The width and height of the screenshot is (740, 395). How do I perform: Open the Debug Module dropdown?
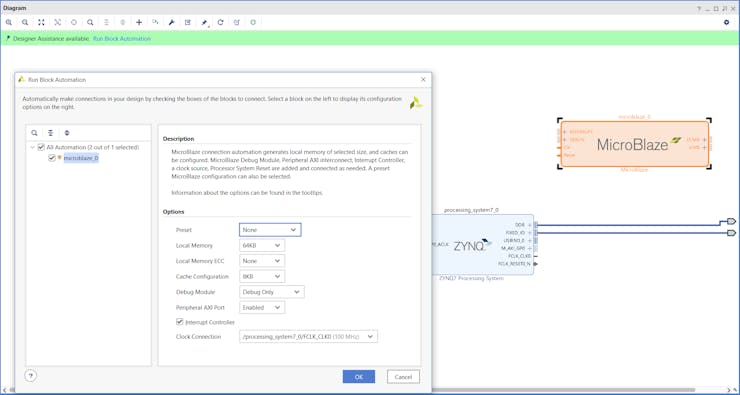point(272,292)
